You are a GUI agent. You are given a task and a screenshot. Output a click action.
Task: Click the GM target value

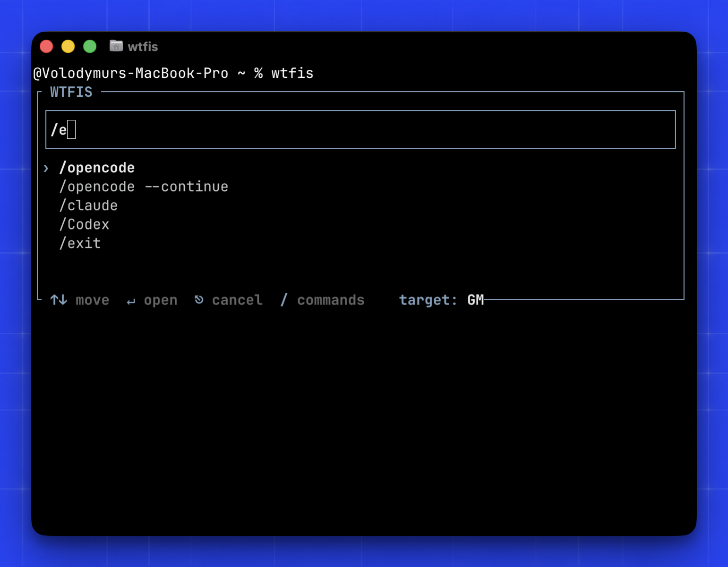point(476,300)
